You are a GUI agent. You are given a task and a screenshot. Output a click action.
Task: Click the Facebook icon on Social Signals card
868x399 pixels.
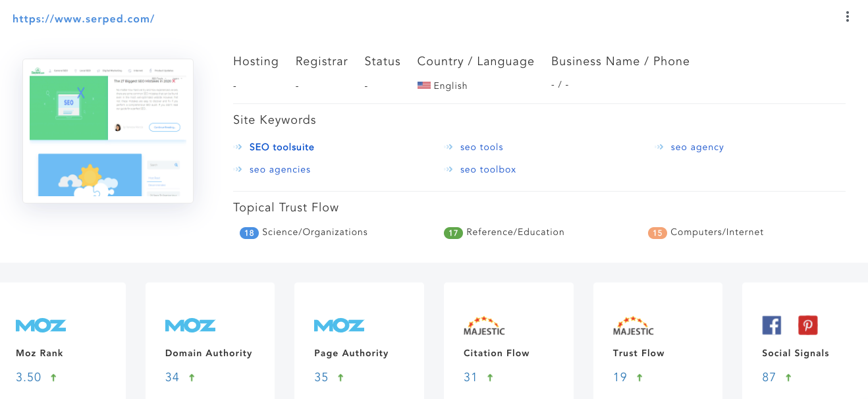coord(772,325)
